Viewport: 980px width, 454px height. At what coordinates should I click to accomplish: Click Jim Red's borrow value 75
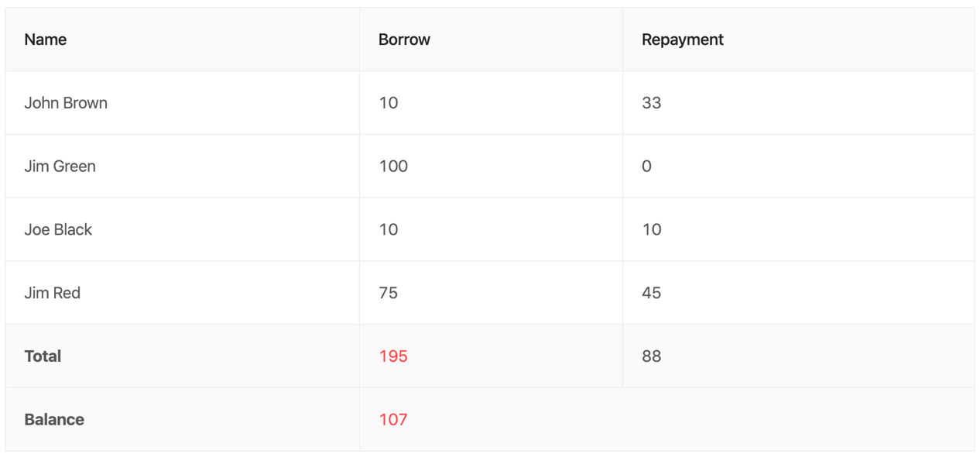pyautogui.click(x=389, y=294)
